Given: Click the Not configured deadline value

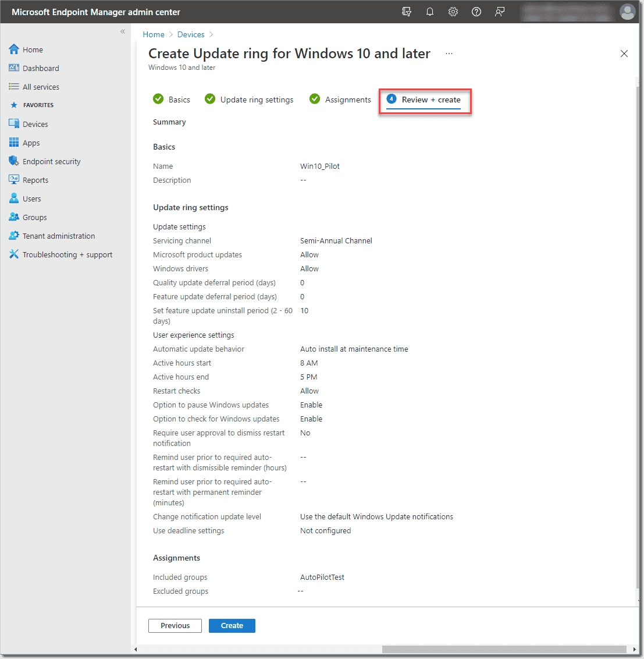Looking at the screenshot, I should (x=326, y=530).
